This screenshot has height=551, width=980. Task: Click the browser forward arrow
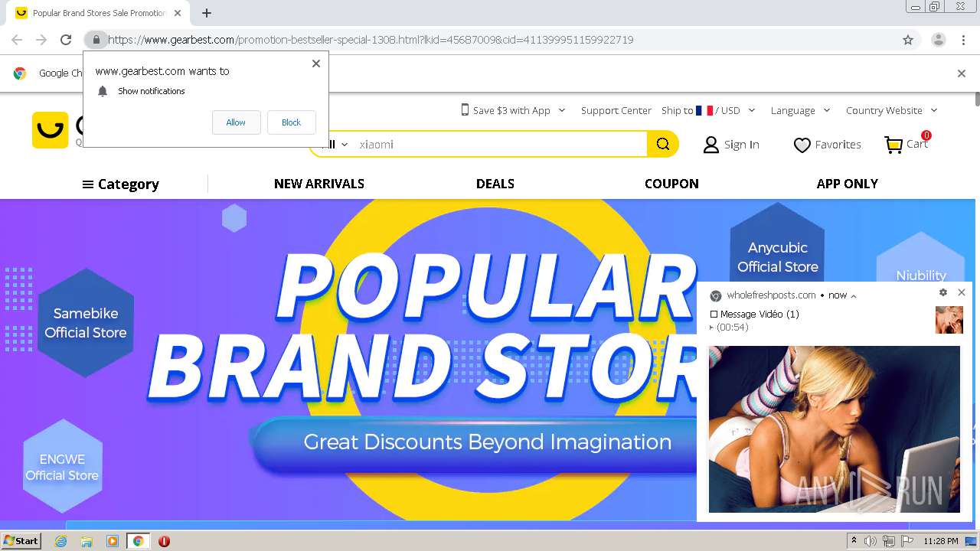coord(41,40)
